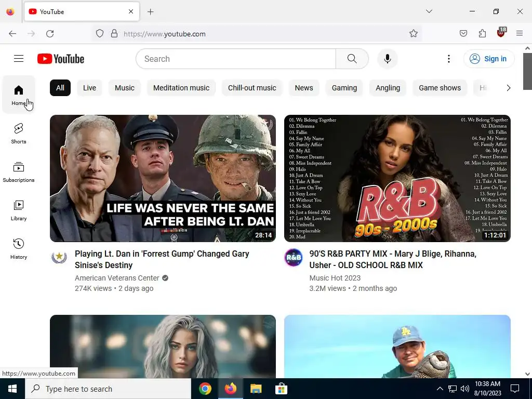Viewport: 532px width, 399px height.
Task: Save page to Pocket
Action: [463, 34]
